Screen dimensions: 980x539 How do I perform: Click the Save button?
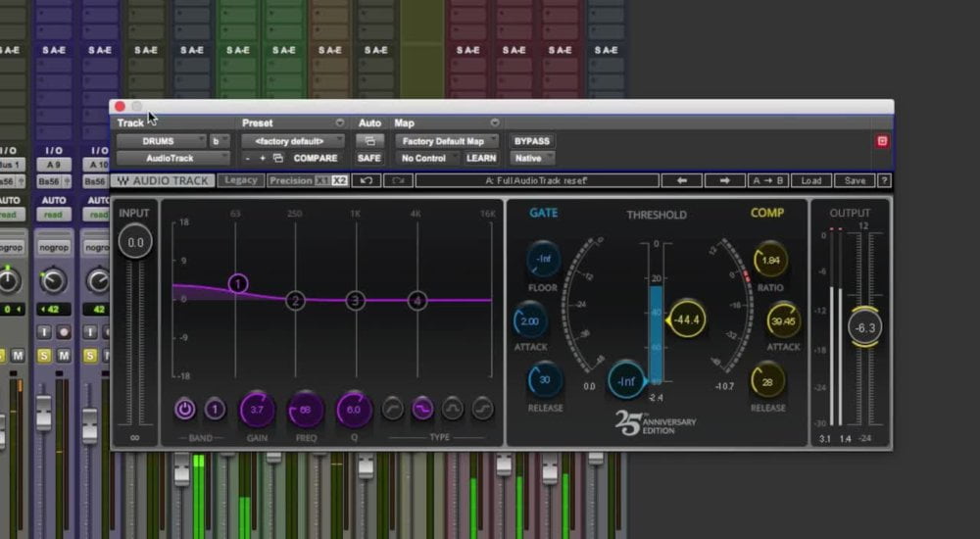coord(855,180)
